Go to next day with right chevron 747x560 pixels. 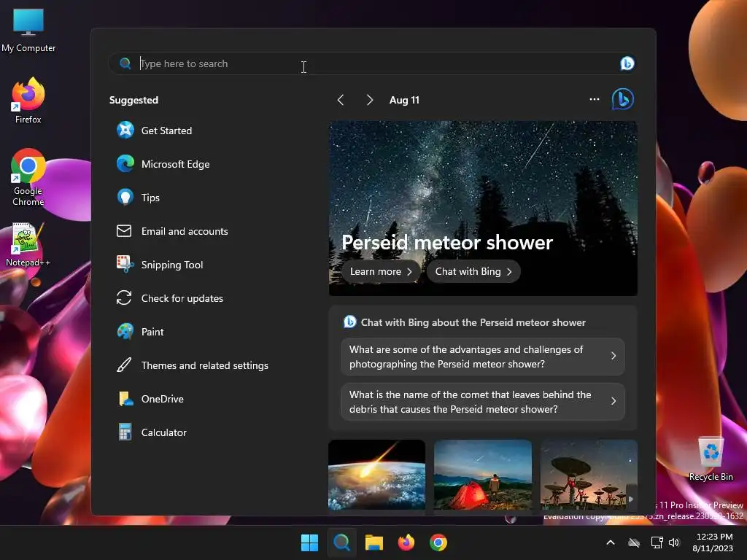click(x=369, y=99)
